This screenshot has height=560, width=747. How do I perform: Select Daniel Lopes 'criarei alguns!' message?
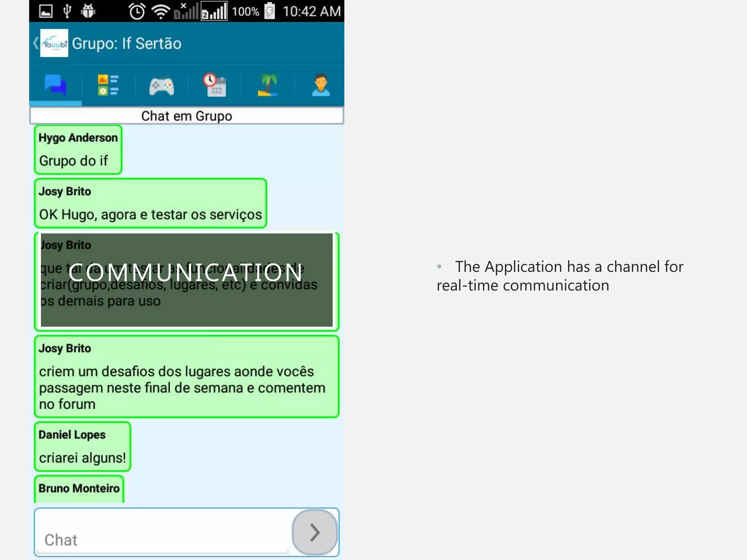pyautogui.click(x=82, y=447)
